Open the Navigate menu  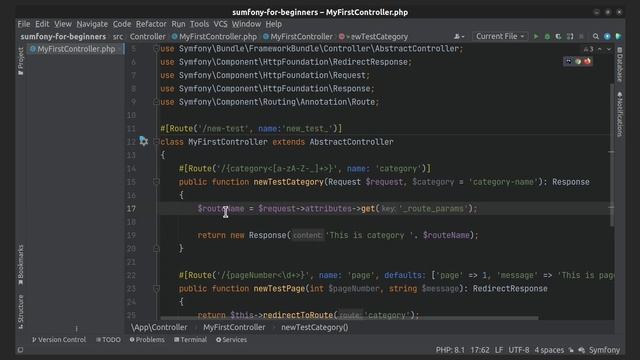[92, 24]
